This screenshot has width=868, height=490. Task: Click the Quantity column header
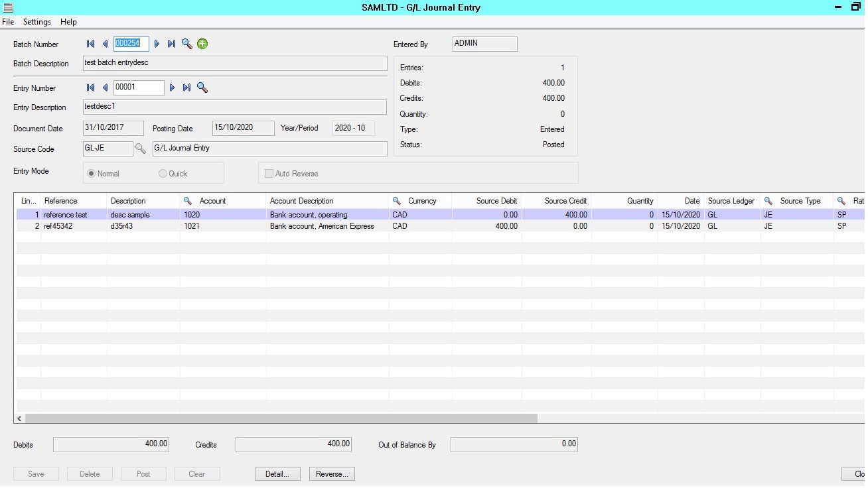pos(624,201)
